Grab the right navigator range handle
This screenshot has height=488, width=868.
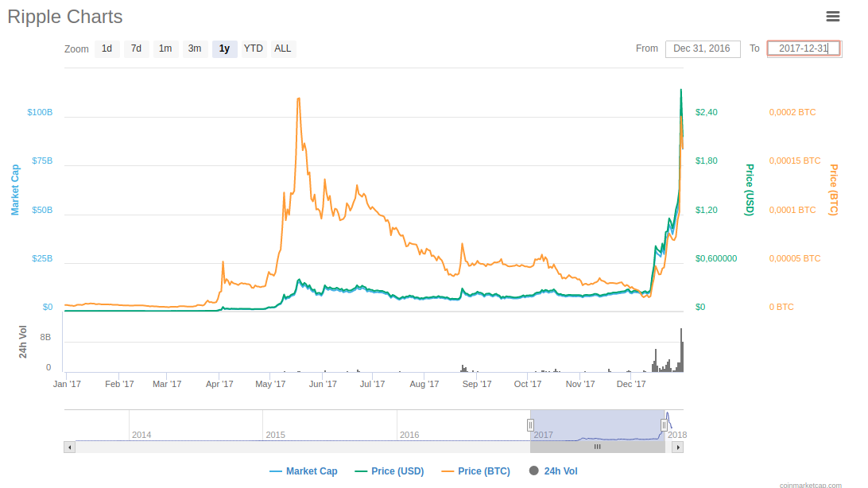[x=664, y=425]
